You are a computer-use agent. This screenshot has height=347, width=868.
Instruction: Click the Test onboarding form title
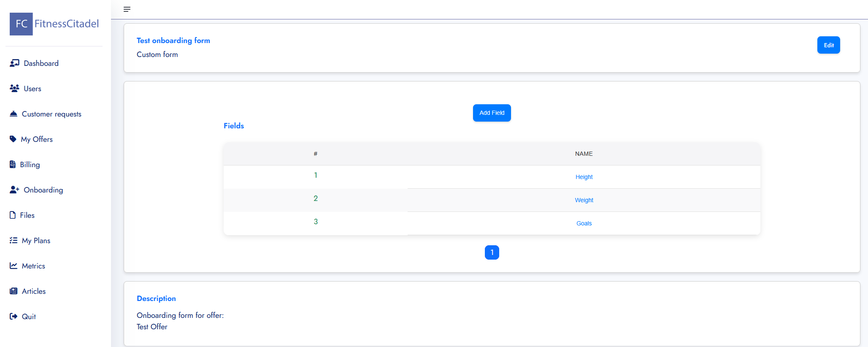[x=173, y=41]
